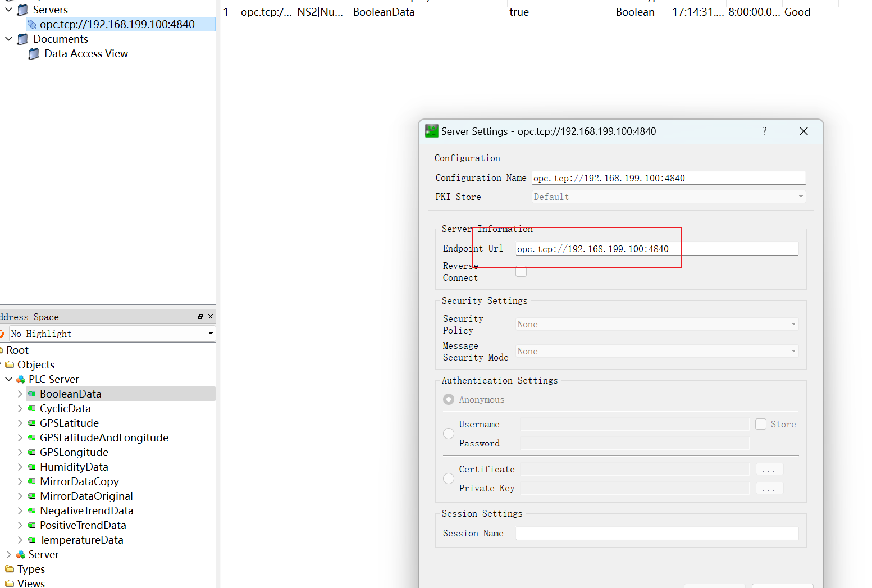Screen dimensions: 872x588
Task: Click the Servers folder icon
Action: tap(22, 9)
